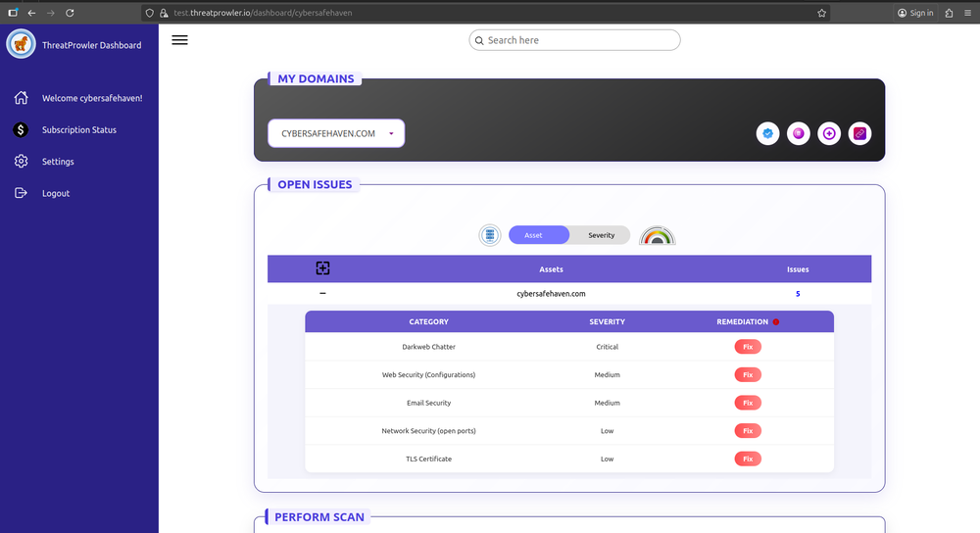The height and width of the screenshot is (533, 980).
Task: Click the browser URL address bar
Action: (x=486, y=13)
